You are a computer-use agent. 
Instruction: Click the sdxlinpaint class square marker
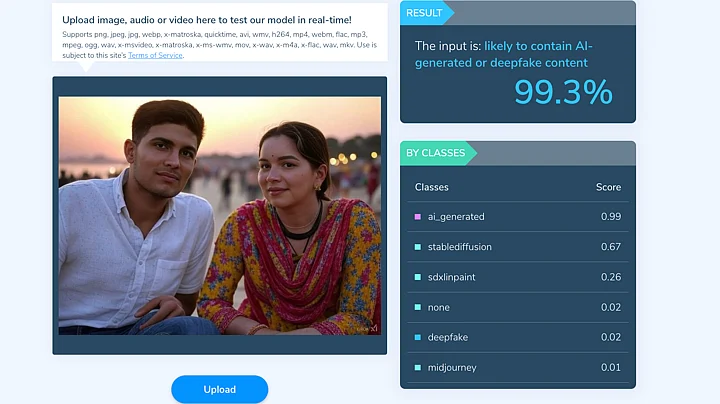click(417, 277)
